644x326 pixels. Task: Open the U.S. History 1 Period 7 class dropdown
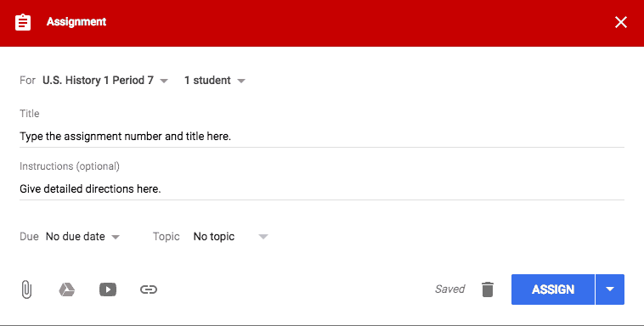(105, 81)
